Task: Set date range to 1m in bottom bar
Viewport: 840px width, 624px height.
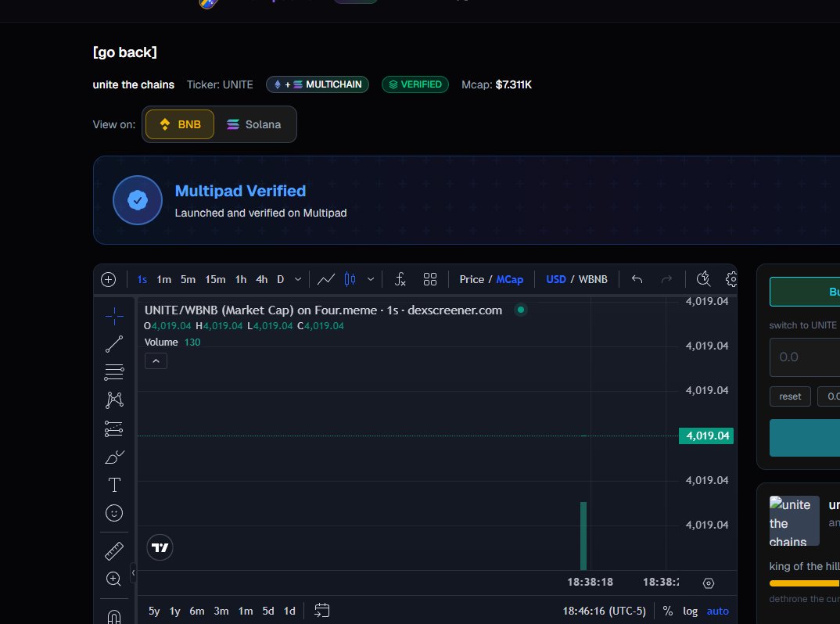Action: pyautogui.click(x=246, y=611)
